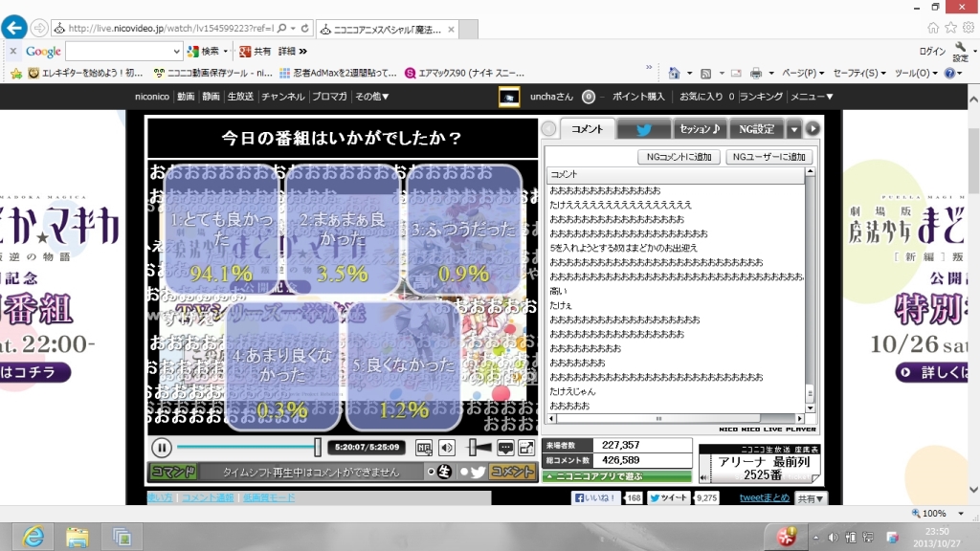Click the ニコニコアプリで遊ぶ bar
The height and width of the screenshot is (551, 980).
(x=617, y=476)
